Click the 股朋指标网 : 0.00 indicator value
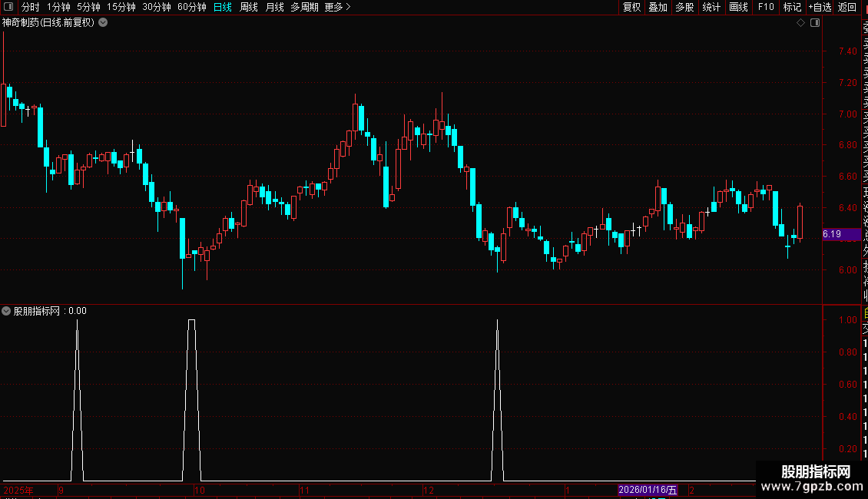 (x=50, y=311)
